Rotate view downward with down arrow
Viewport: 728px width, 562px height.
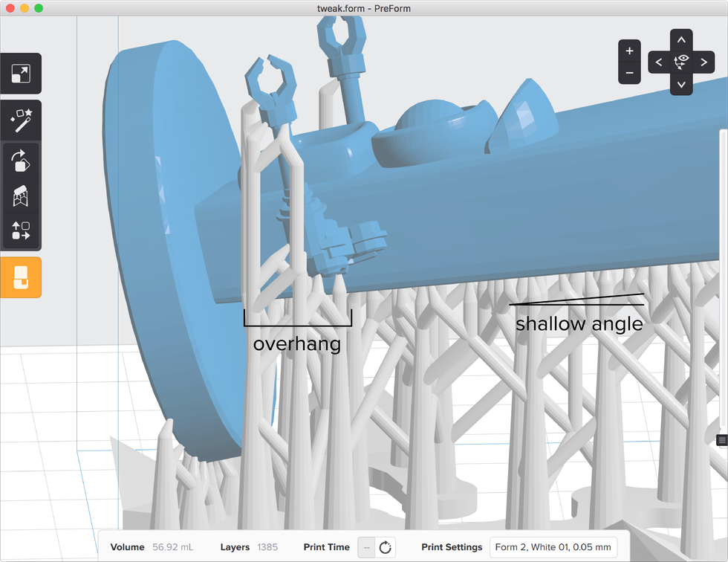coord(681,84)
